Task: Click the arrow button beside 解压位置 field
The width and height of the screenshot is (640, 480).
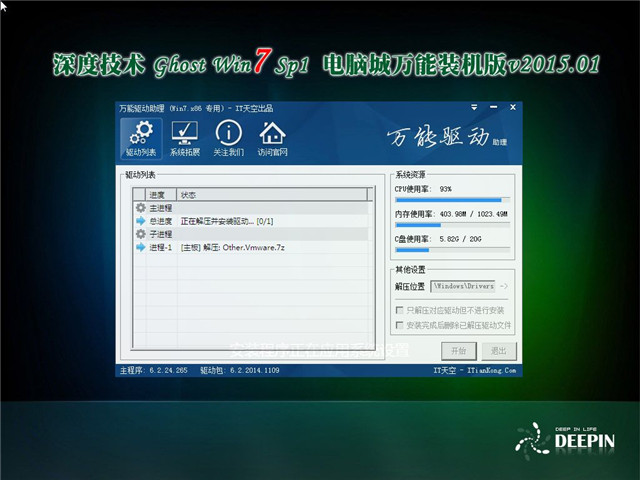Action: click(x=504, y=286)
